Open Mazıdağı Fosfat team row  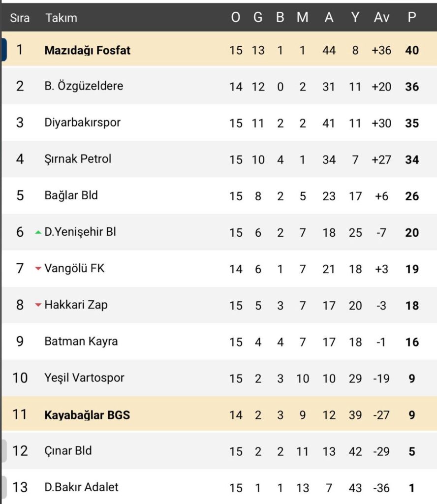[x=219, y=50]
